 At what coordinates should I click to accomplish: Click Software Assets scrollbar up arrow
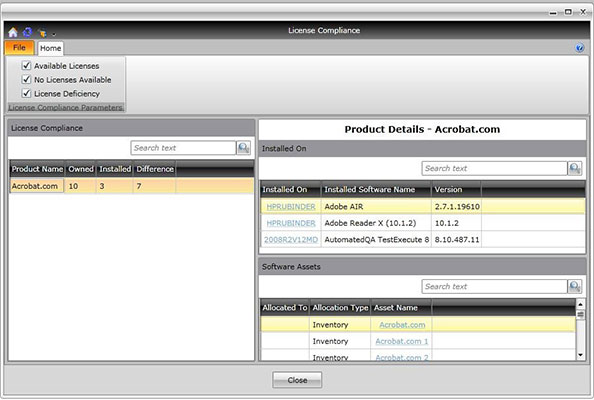pyautogui.click(x=580, y=304)
